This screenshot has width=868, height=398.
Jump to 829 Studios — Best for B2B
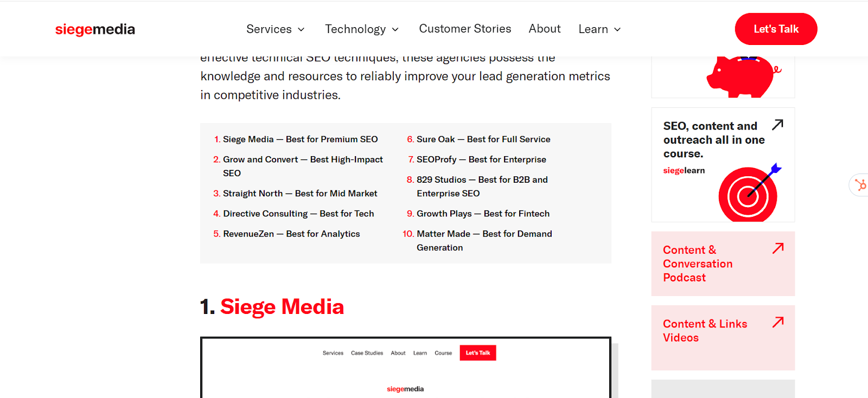pyautogui.click(x=482, y=187)
